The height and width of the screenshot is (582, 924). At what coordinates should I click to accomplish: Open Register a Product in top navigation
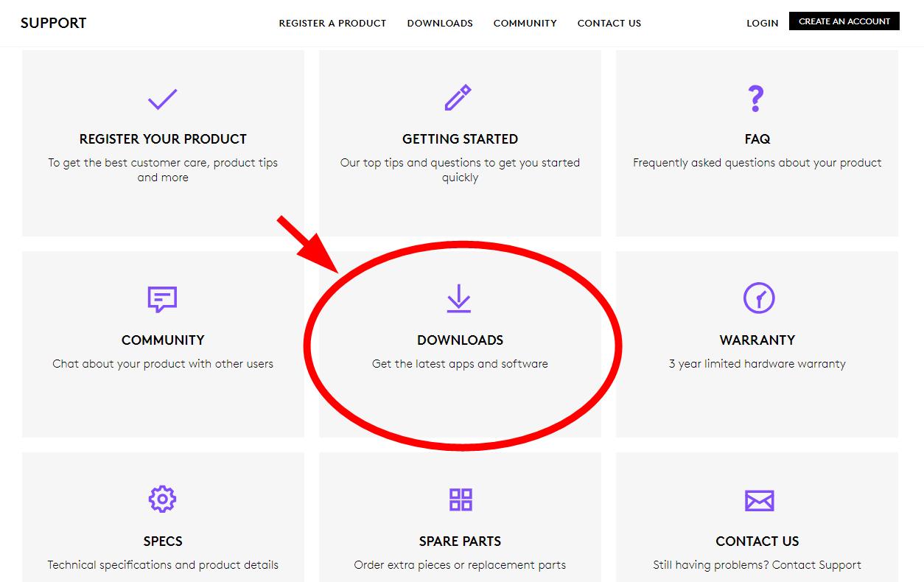[332, 24]
